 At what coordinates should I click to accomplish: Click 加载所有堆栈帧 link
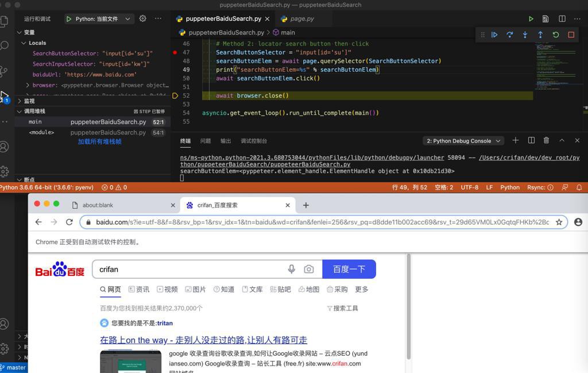click(99, 141)
